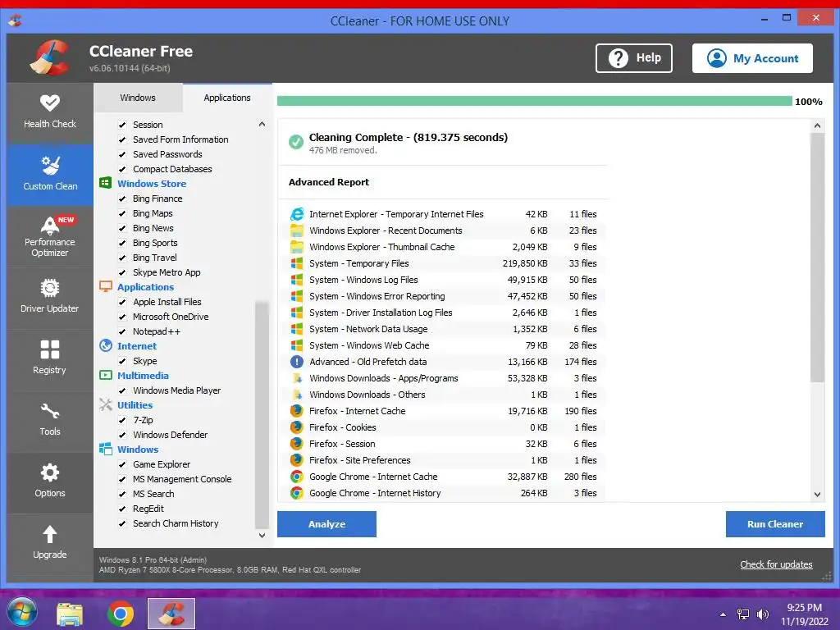This screenshot has width=840, height=630.
Task: Switch to Windows tab
Action: click(138, 98)
